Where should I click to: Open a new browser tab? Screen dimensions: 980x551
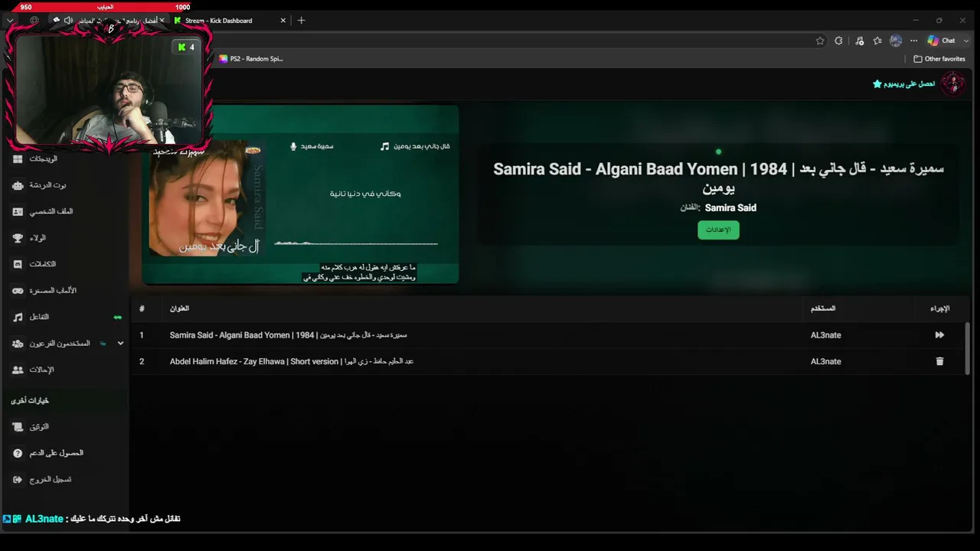301,21
